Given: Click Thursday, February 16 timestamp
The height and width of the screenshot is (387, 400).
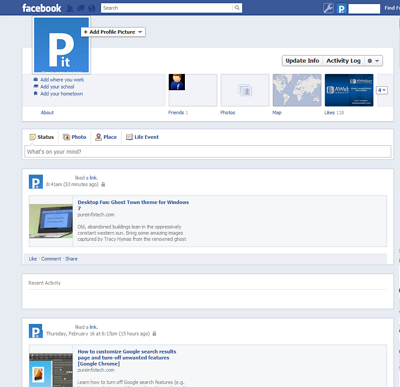Looking at the screenshot, I should tap(98, 334).
